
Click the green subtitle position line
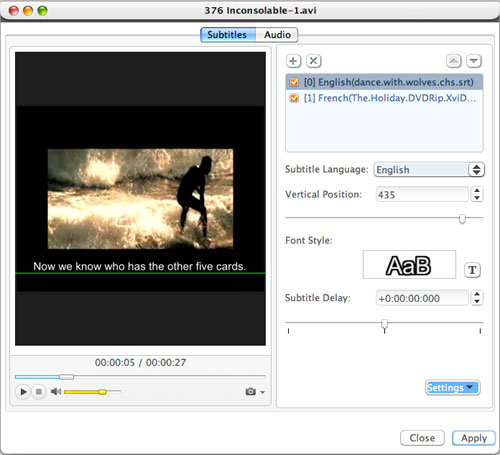point(140,273)
